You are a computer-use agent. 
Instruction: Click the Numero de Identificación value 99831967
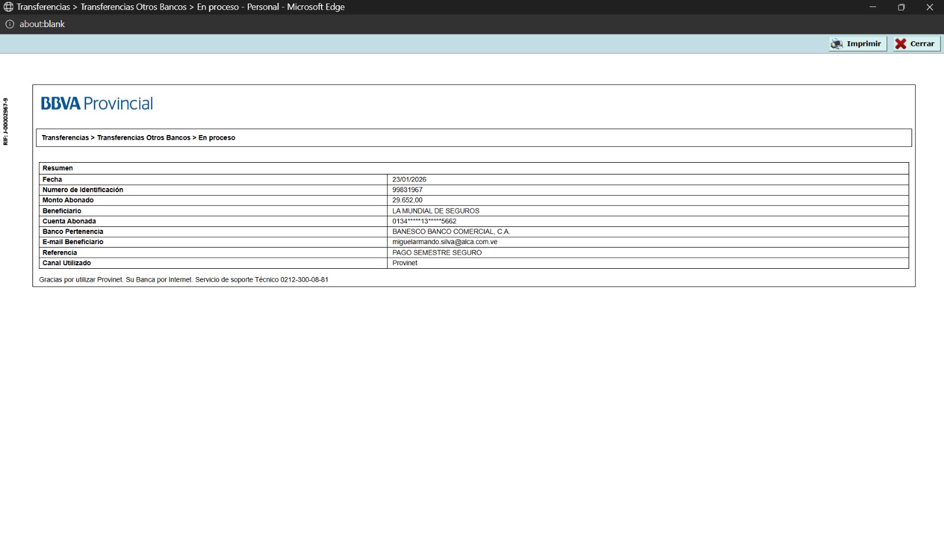[x=407, y=190]
